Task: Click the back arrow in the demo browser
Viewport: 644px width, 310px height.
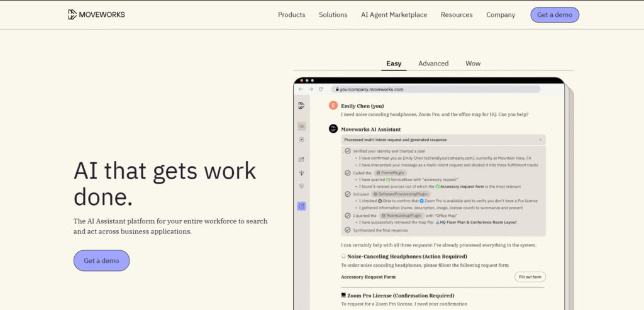Action: [x=301, y=89]
